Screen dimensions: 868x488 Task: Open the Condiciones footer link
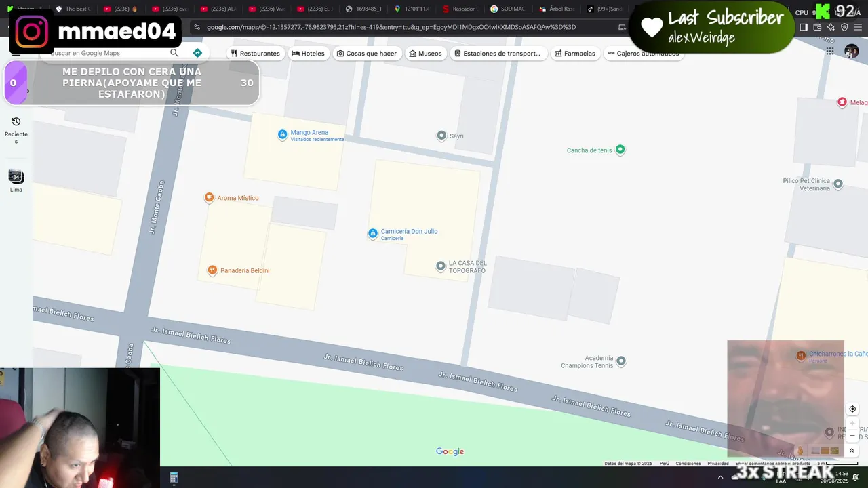click(688, 464)
